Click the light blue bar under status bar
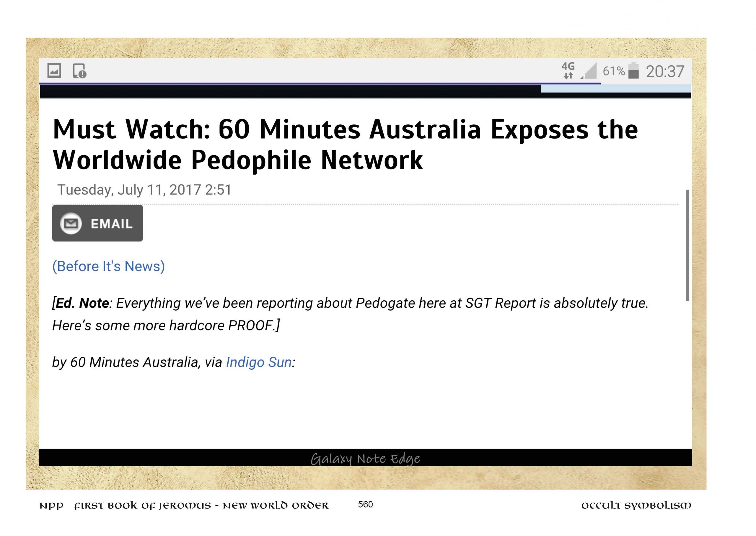Screen dimensions: 756x536 pyautogui.click(x=615, y=89)
